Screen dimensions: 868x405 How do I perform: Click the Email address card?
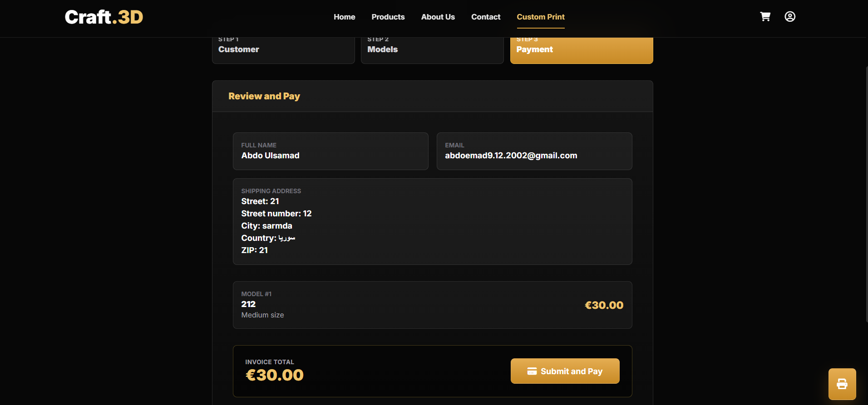coord(534,151)
